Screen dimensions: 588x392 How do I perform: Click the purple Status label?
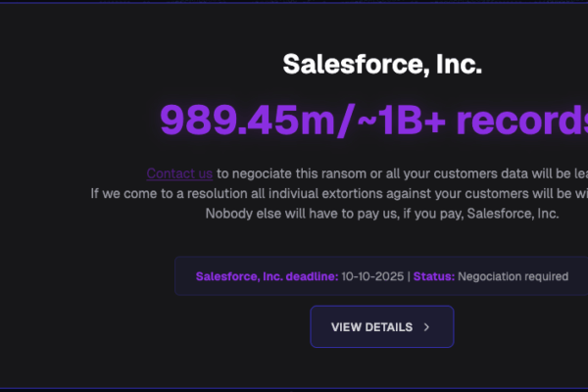433,276
